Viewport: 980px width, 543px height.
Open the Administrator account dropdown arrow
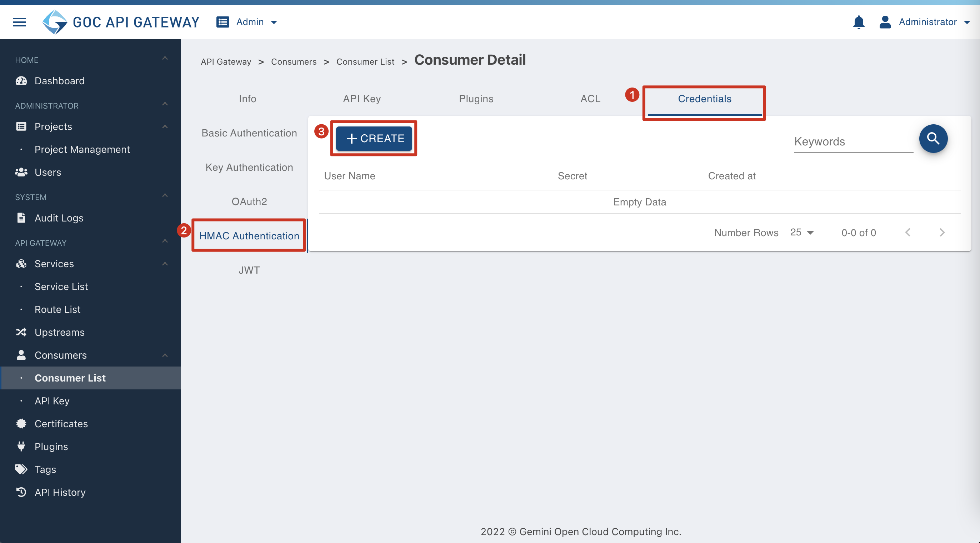(x=967, y=23)
